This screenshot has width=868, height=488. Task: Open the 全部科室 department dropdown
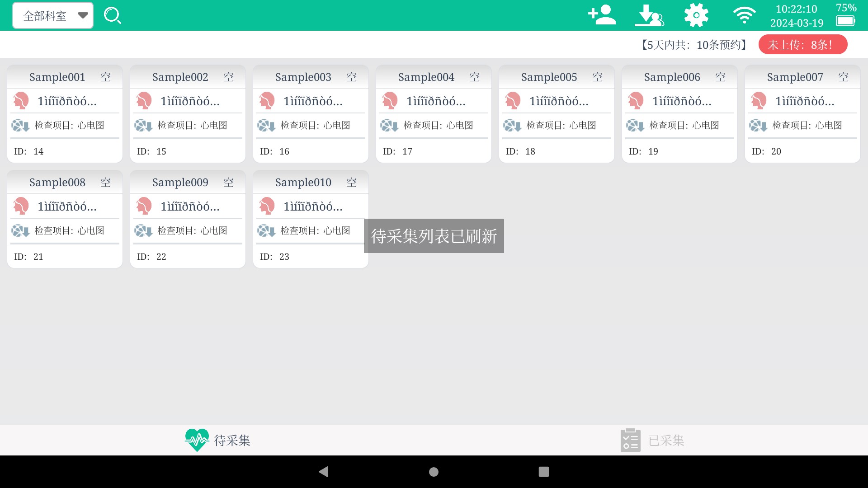click(x=53, y=16)
